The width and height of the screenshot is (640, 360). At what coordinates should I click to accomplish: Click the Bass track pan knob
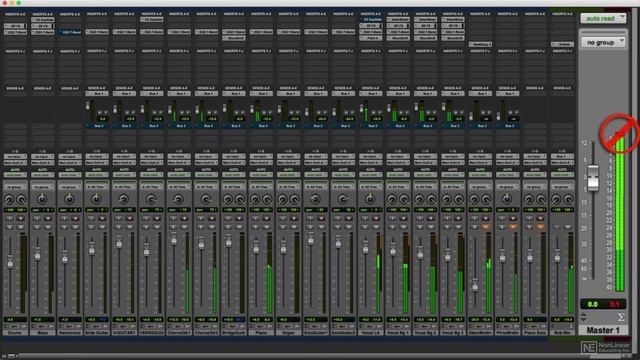click(42, 199)
